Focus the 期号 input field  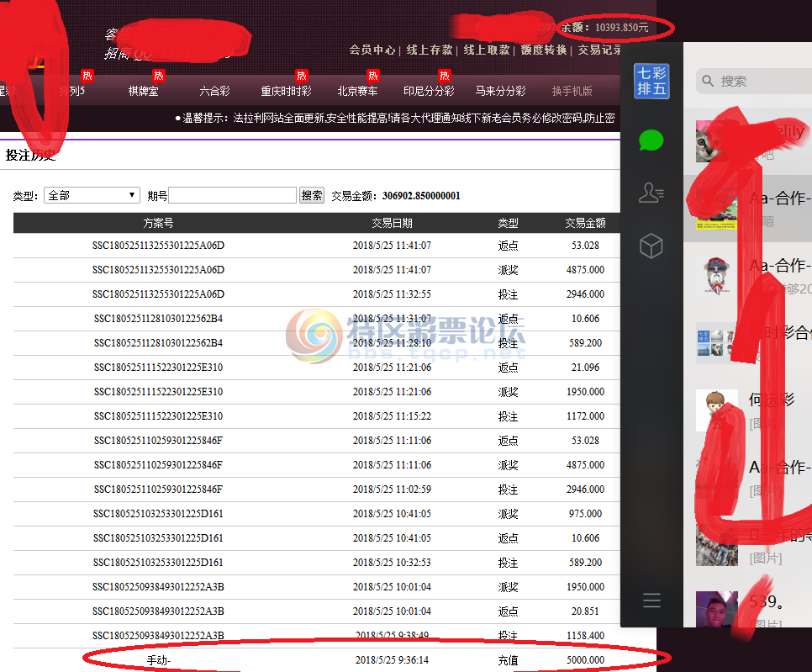point(233,195)
